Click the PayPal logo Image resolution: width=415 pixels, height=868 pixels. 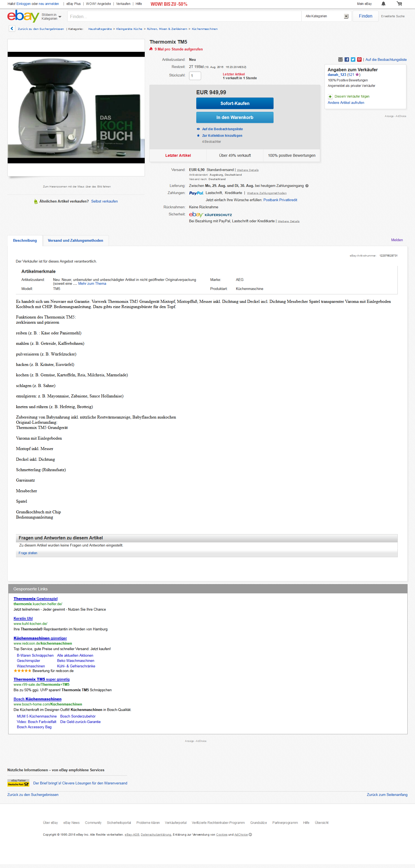tap(196, 193)
